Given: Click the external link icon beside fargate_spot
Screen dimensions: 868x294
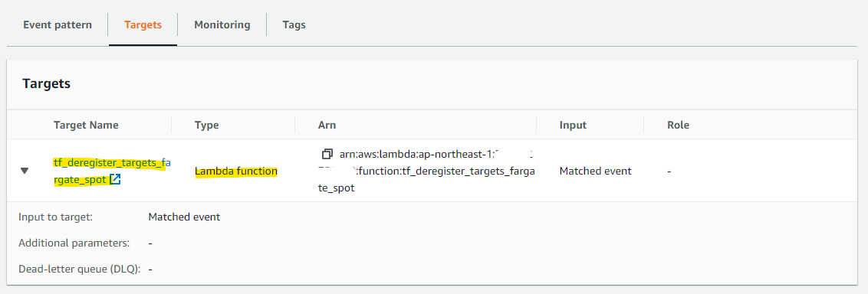Looking at the screenshot, I should tap(115, 180).
